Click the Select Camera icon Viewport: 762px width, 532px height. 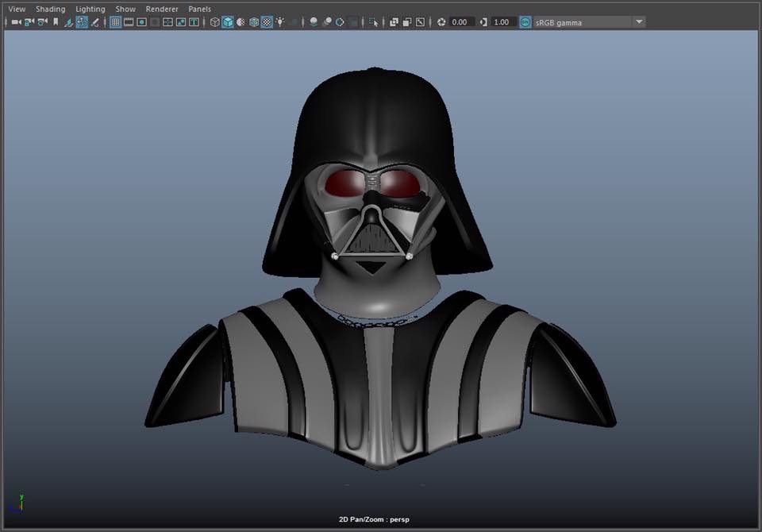[17, 22]
